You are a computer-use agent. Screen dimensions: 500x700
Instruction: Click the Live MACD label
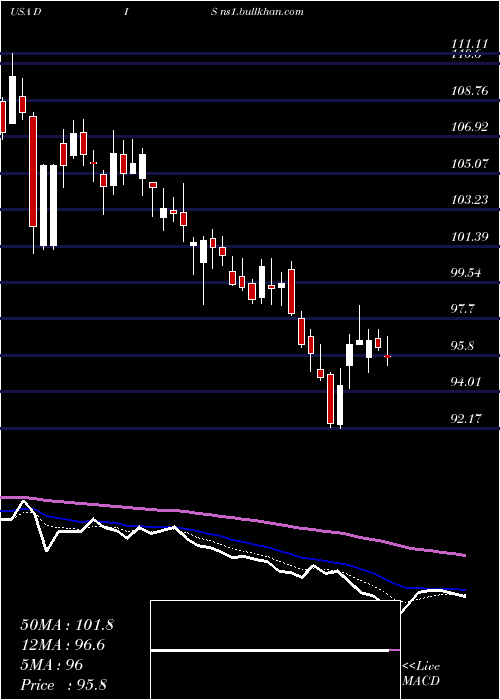pyautogui.click(x=421, y=674)
